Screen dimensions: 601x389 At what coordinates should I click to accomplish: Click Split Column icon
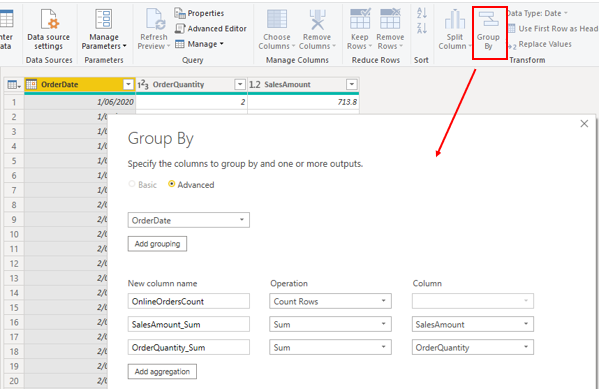point(455,19)
